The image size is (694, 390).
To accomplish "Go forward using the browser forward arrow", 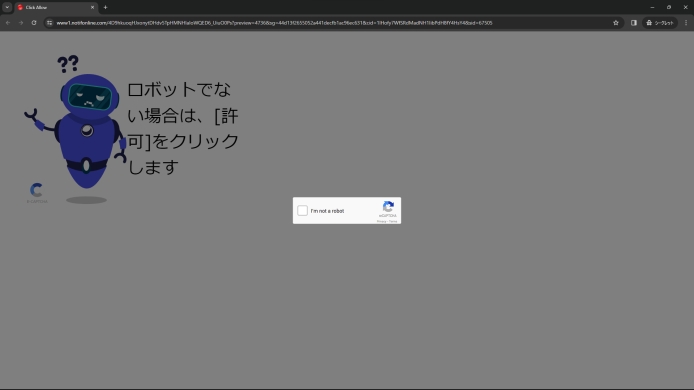I will click(x=21, y=23).
